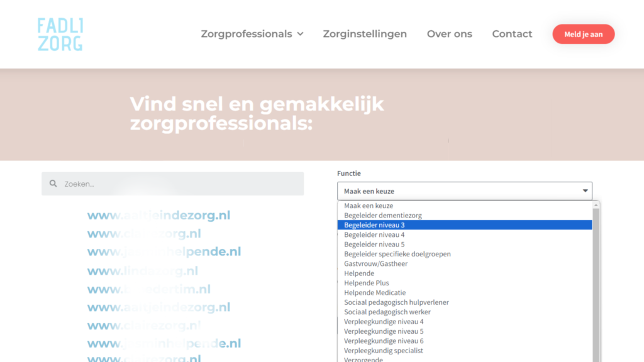The image size is (644, 362).
Task: Select Sociaal pedagogisch werker option
Action: pyautogui.click(x=387, y=312)
